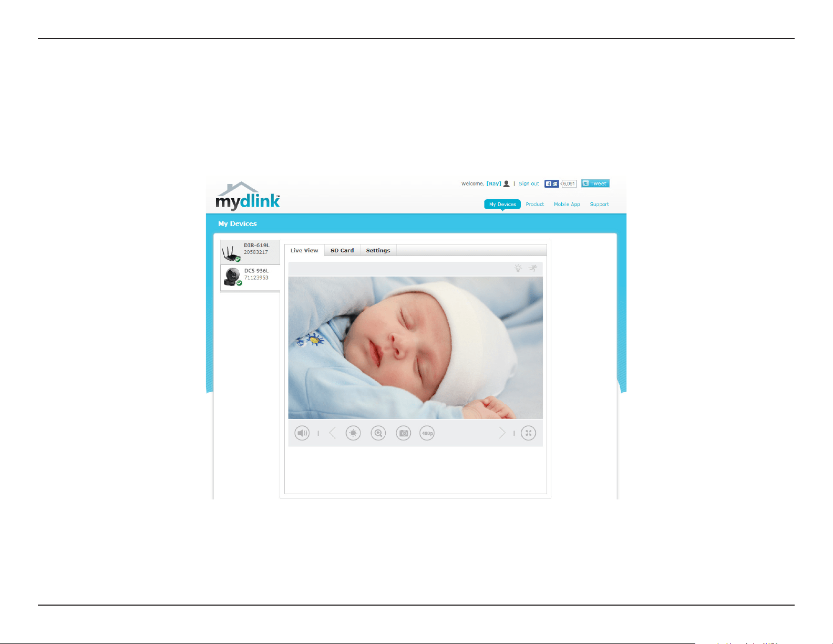
Task: Open the Settings tab
Action: (x=378, y=250)
